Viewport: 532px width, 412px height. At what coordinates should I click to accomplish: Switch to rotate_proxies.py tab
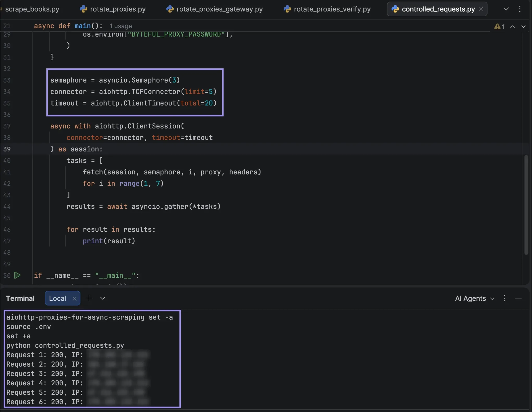113,9
